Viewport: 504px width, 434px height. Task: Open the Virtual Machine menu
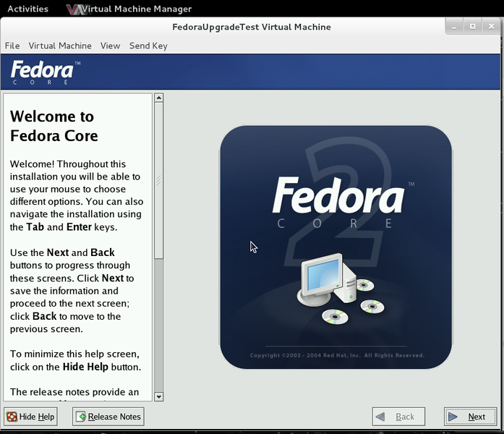pyautogui.click(x=60, y=46)
